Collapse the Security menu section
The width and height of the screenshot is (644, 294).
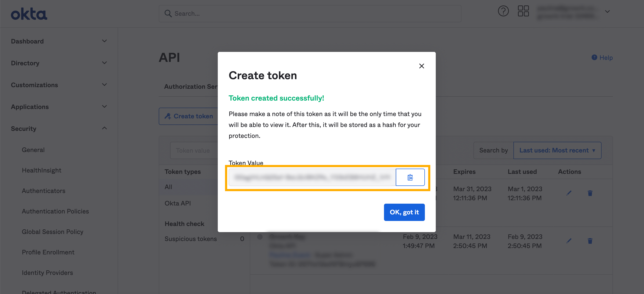point(104,129)
